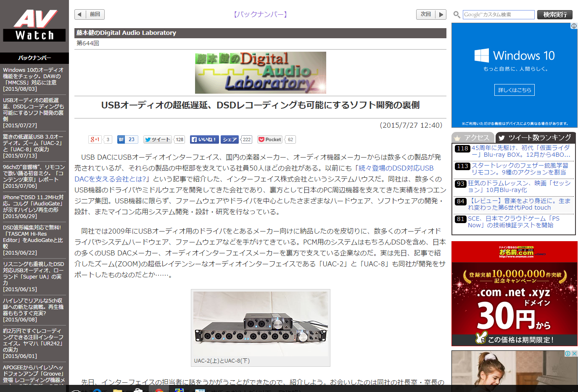Click the Digital Audio Laboratory banner image

[x=261, y=73]
